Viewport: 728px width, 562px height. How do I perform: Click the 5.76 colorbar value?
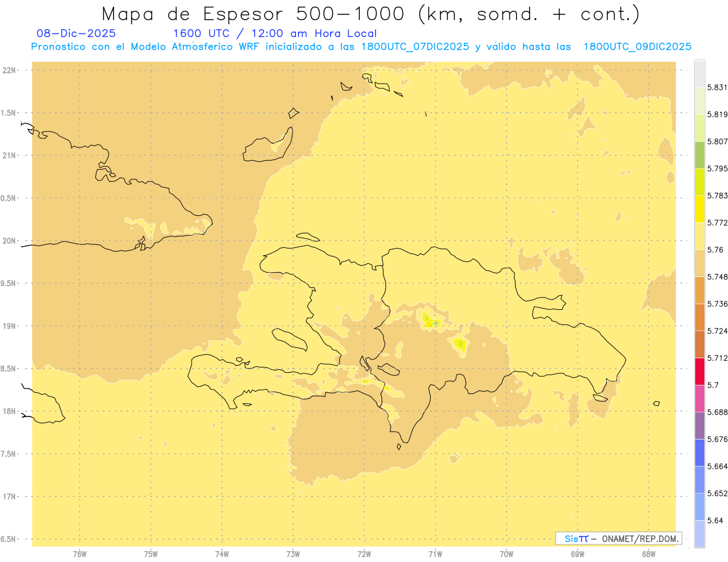coord(715,250)
